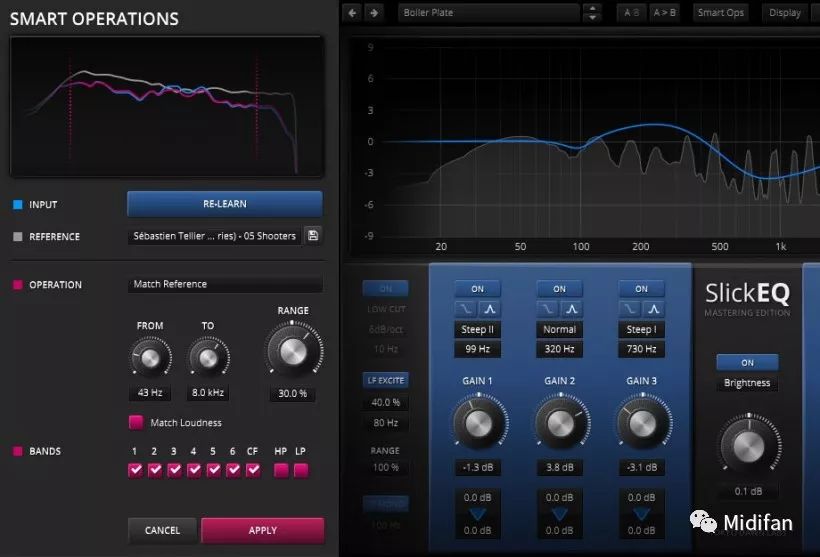Uncheck the CF band checkbox

[253, 470]
